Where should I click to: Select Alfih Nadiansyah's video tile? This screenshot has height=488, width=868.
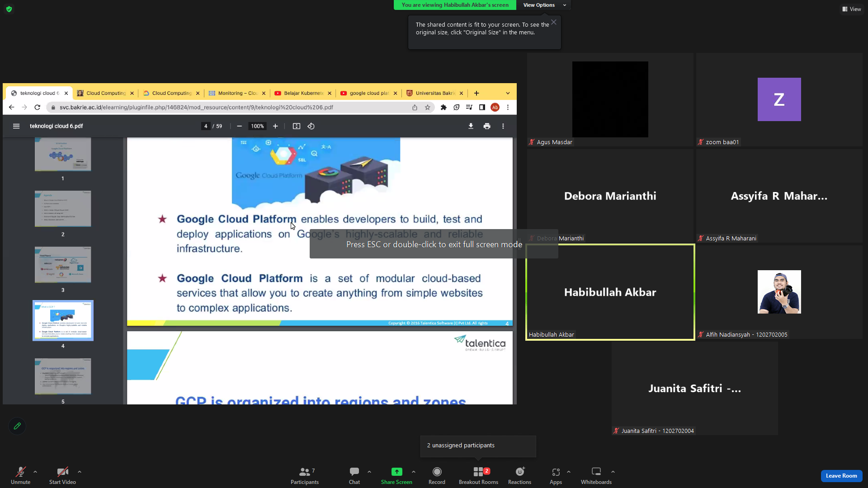(779, 292)
